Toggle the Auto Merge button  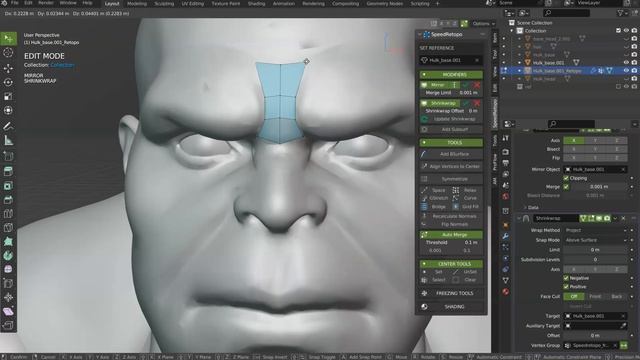point(451,235)
